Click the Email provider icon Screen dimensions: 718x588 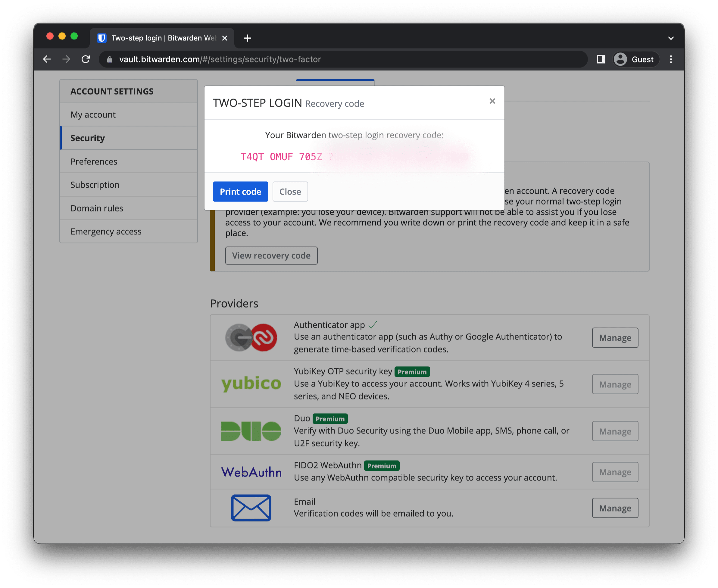click(x=251, y=508)
